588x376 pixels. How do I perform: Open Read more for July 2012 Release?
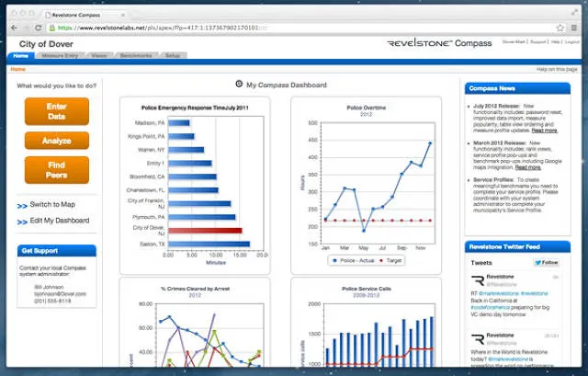(x=544, y=131)
